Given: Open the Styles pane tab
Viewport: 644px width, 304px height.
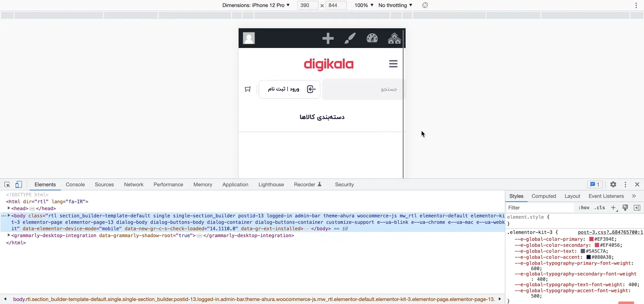Looking at the screenshot, I should click(x=516, y=196).
